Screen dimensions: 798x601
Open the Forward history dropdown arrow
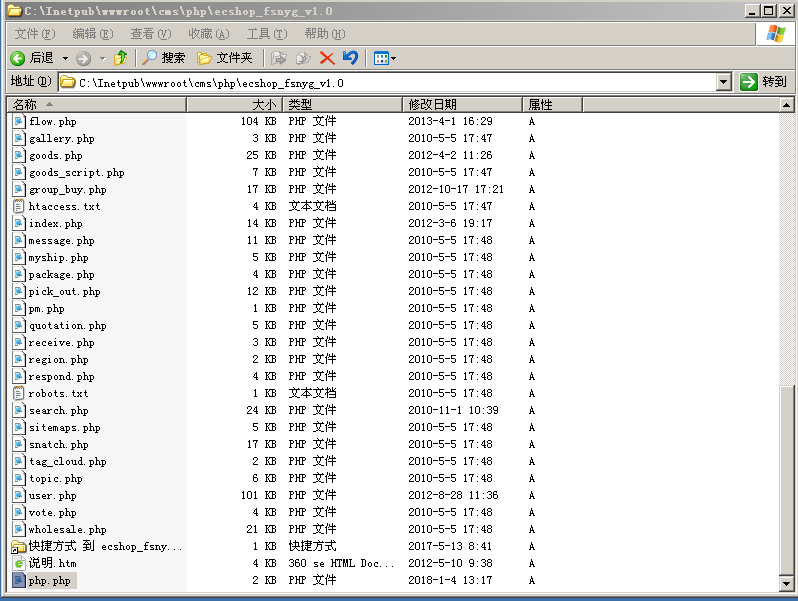click(x=102, y=59)
